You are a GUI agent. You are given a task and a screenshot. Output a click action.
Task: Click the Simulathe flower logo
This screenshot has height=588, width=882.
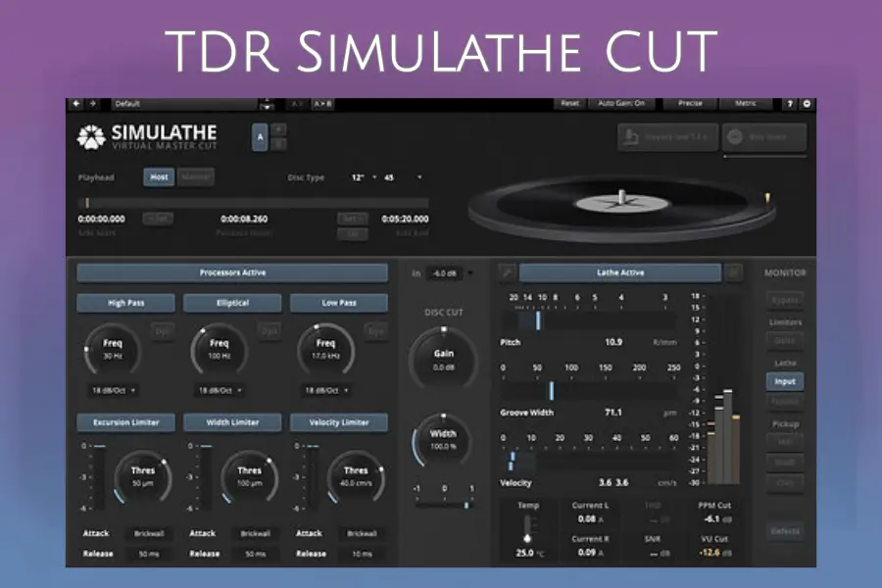point(91,137)
